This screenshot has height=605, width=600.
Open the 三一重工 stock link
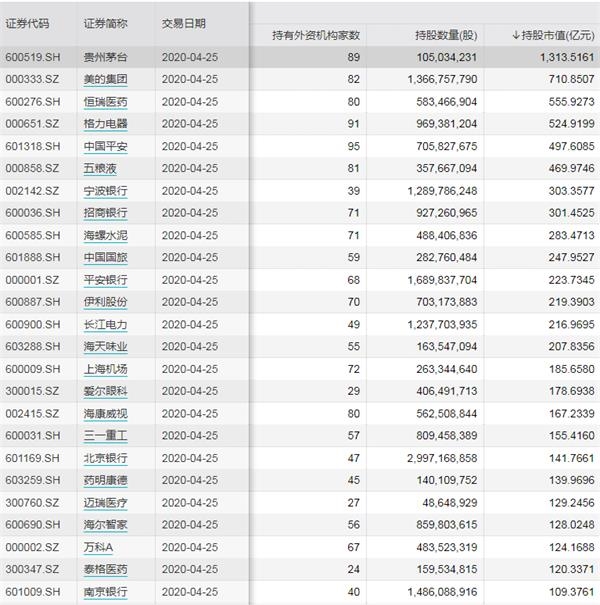[x=105, y=436]
